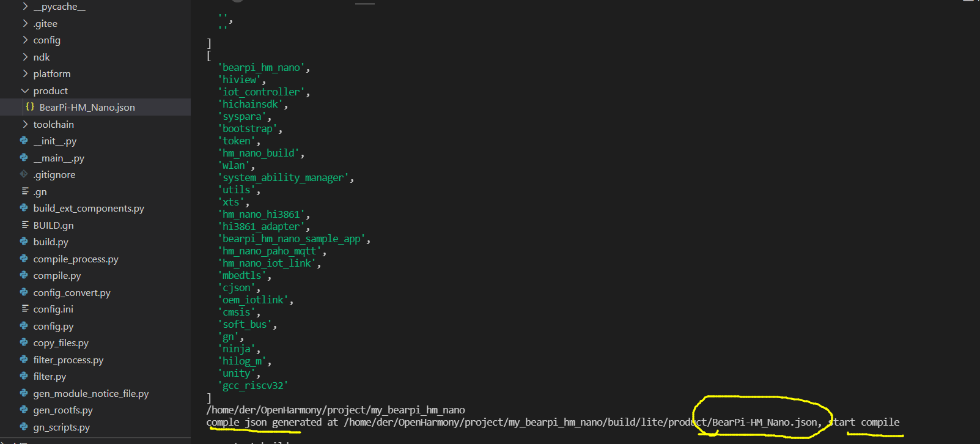Open gen_module_notice_file.py
The height and width of the screenshot is (444, 980).
point(91,394)
